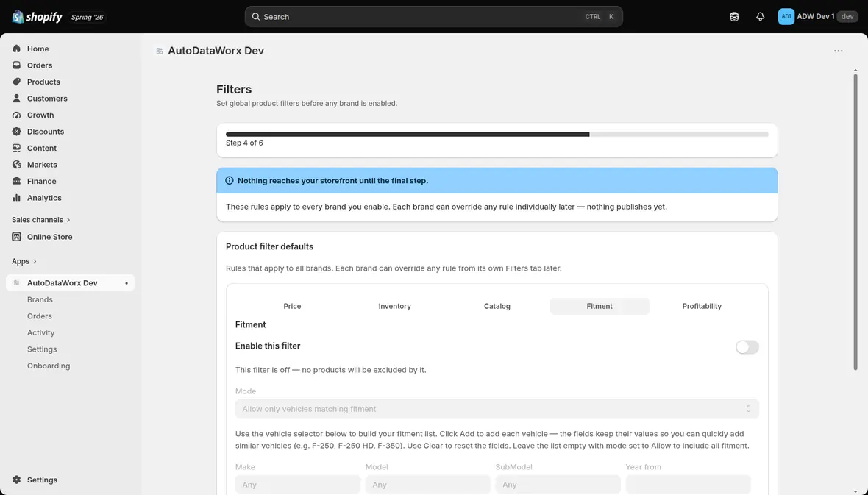Viewport: 868px width, 495px height.
Task: Click the Shopify logo
Action: click(x=37, y=17)
